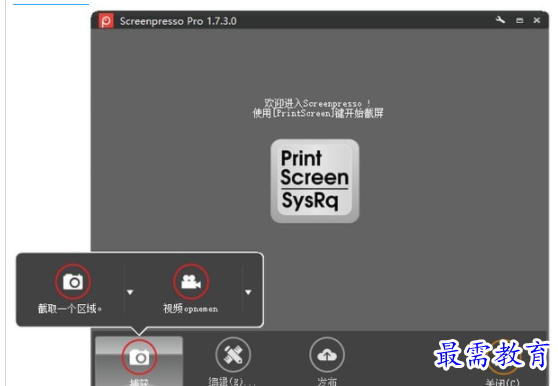Expand dropdown arrow next to video option
558x386 pixels.
pos(248,292)
